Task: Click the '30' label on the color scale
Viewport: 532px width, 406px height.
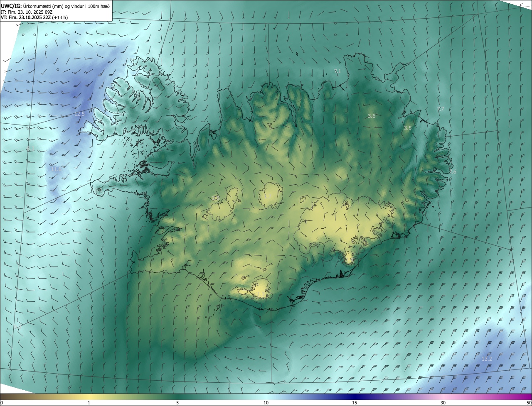Action: (443, 403)
